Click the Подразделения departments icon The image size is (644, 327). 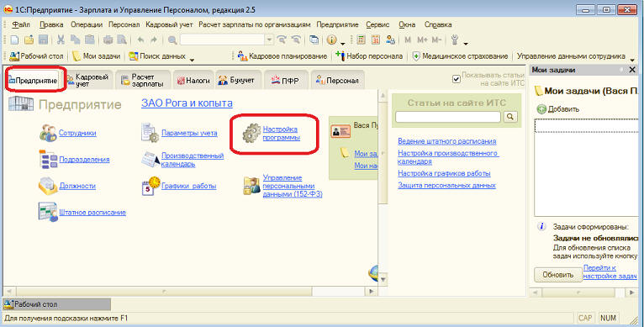(48, 160)
